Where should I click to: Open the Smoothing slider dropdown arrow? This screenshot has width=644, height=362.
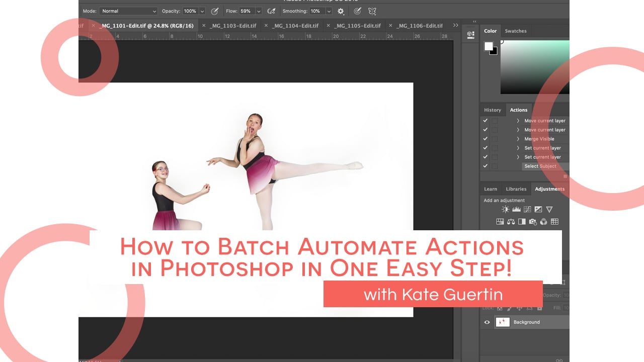[x=329, y=11]
